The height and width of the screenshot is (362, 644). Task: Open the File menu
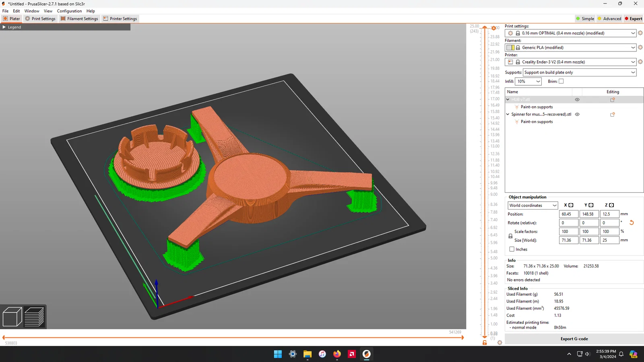pos(6,11)
